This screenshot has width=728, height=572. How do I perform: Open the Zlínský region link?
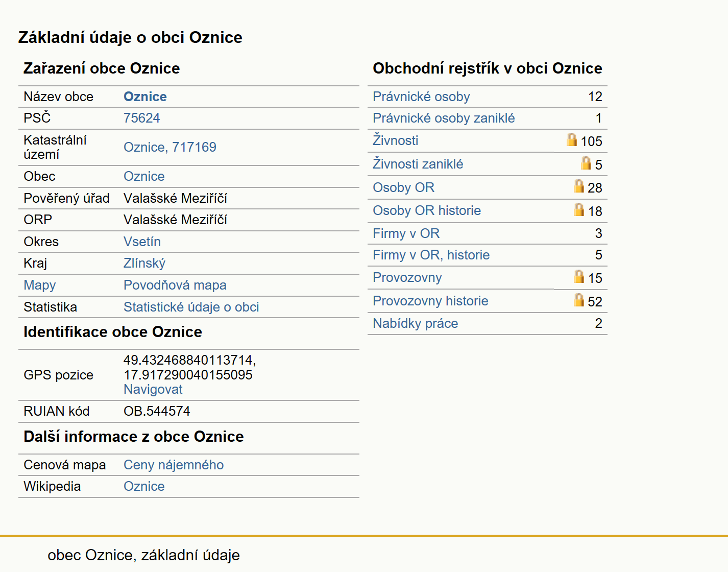[x=144, y=263]
